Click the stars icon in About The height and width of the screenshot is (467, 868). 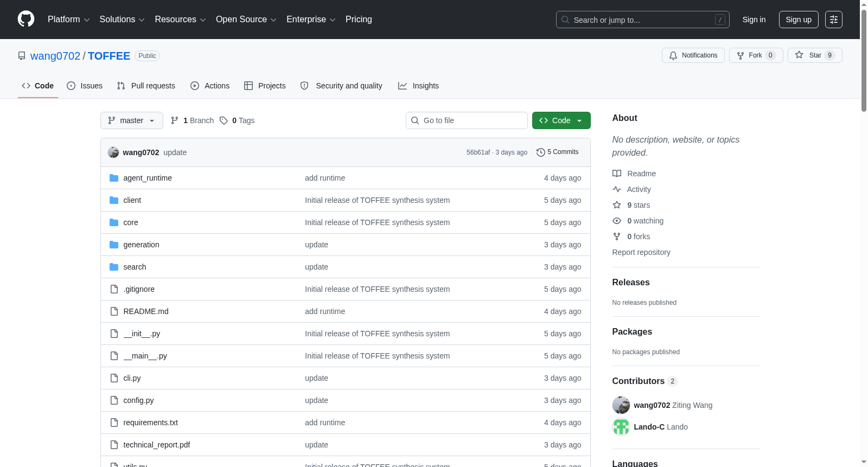point(617,205)
